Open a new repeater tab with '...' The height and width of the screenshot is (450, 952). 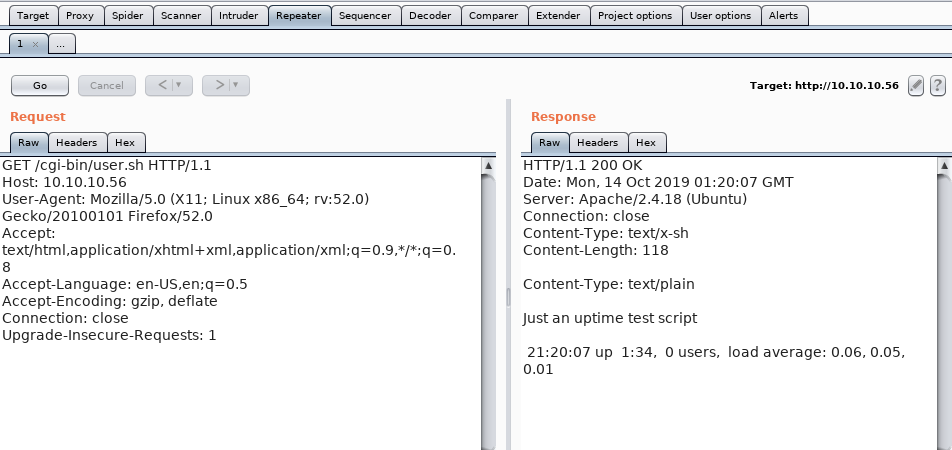pyautogui.click(x=60, y=44)
